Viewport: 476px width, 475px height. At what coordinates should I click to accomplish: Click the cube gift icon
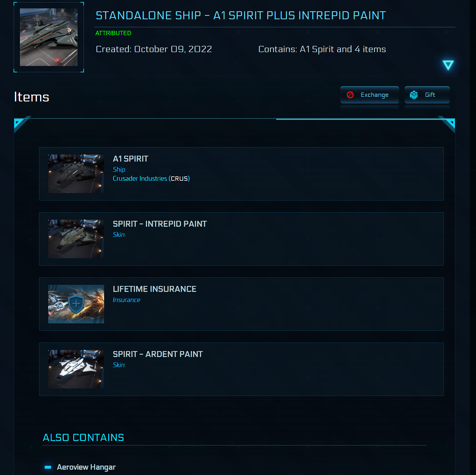[x=414, y=95]
